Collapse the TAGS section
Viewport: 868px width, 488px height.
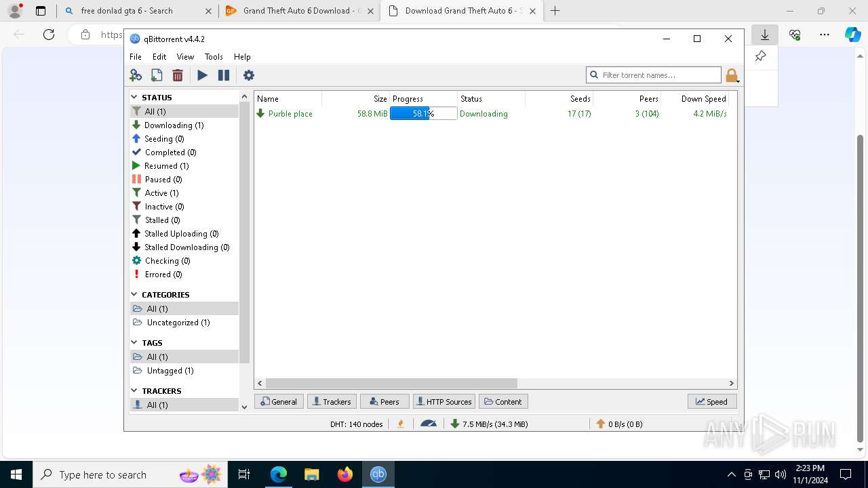tap(134, 342)
